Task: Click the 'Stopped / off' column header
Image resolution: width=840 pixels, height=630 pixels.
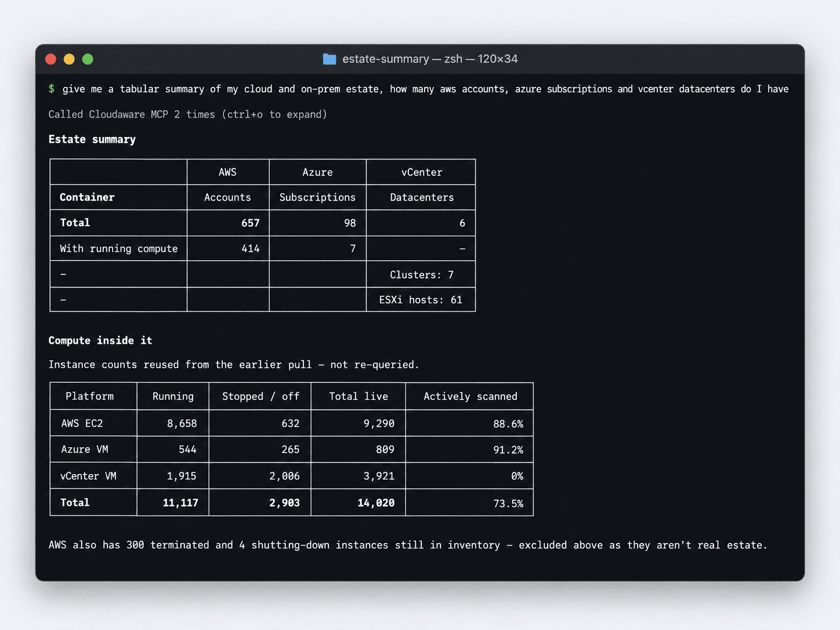Action: click(260, 396)
